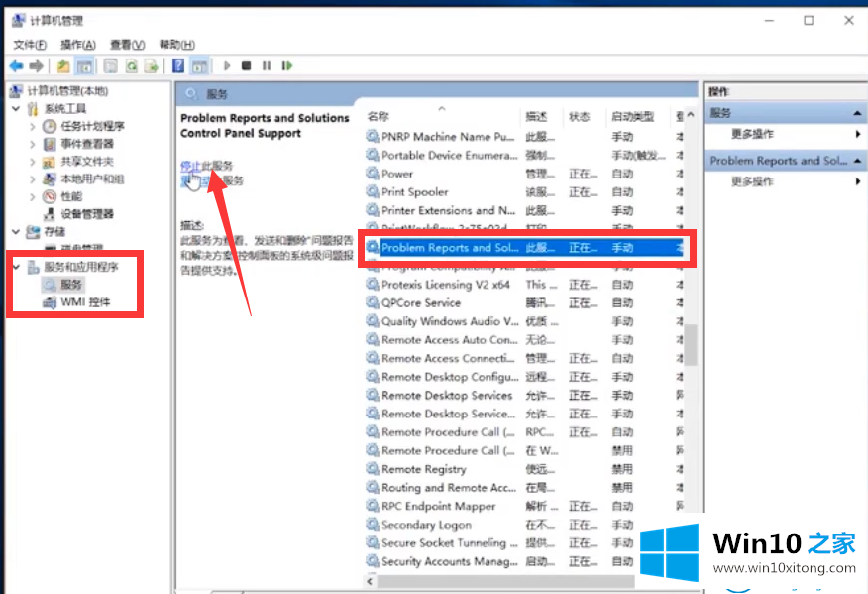The height and width of the screenshot is (594, 868).
Task: Collapse the 服务和应用程序 node
Action: click(16, 267)
